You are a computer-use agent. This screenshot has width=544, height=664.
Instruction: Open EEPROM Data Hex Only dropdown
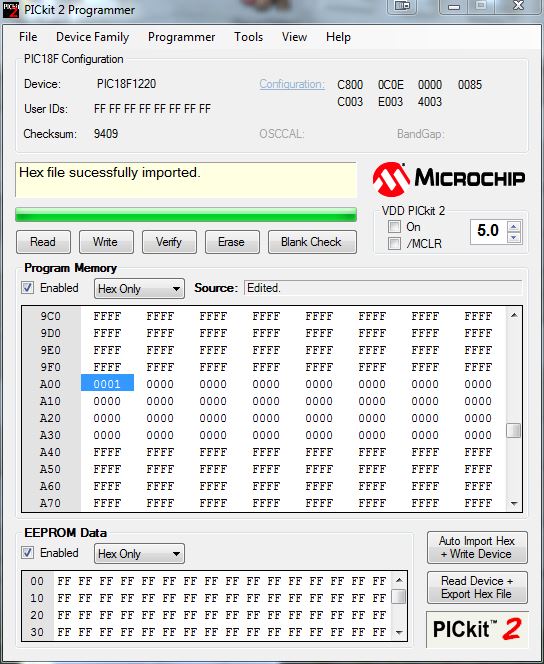pos(139,553)
